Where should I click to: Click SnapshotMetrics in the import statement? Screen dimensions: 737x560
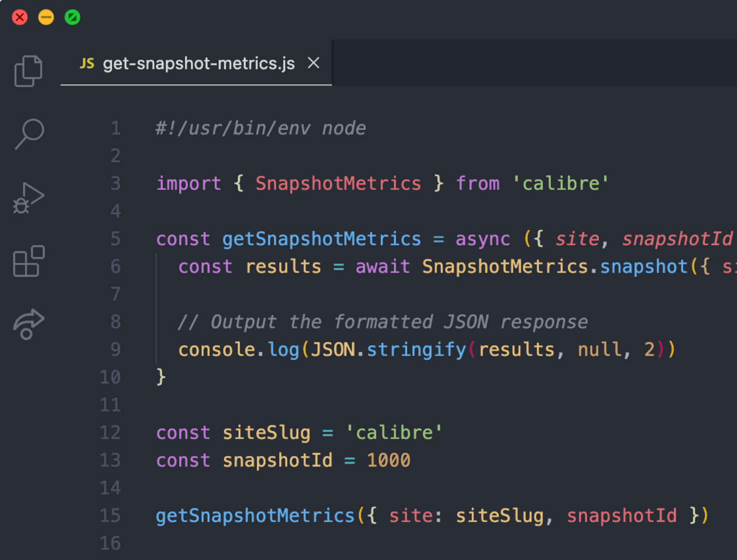338,183
